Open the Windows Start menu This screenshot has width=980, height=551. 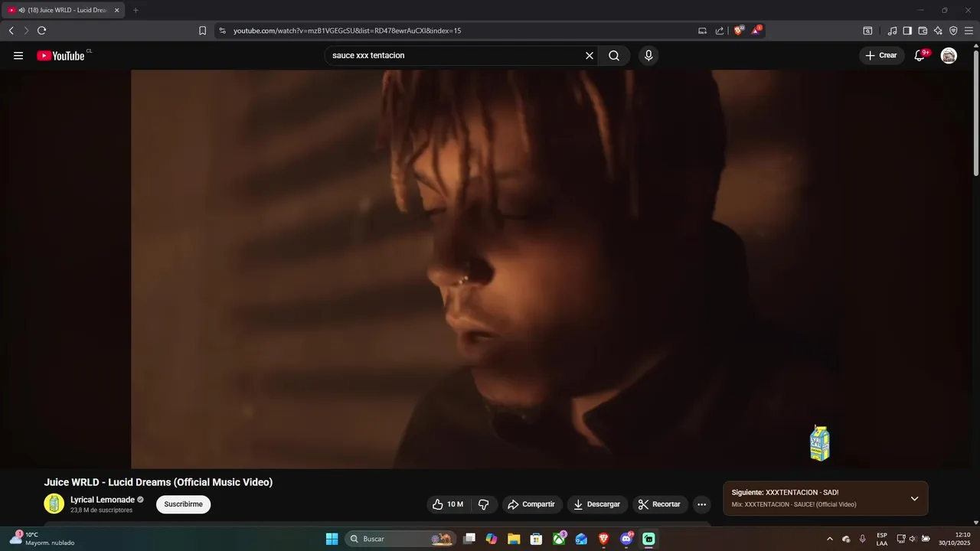[x=332, y=539]
